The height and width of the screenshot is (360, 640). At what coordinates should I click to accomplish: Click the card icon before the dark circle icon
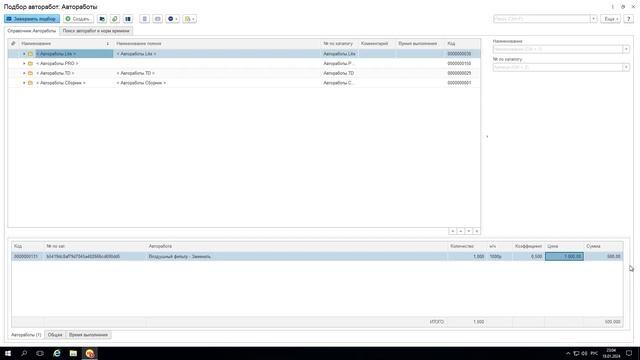(158, 19)
